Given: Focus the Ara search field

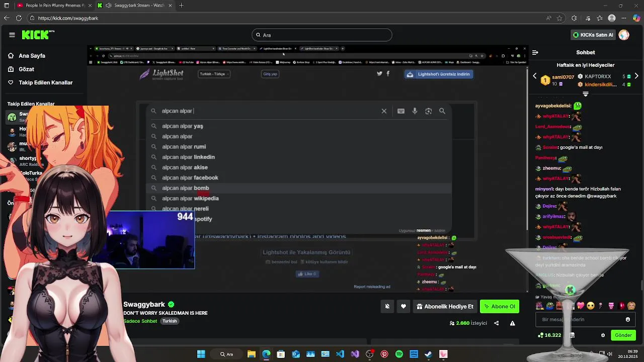Looking at the screenshot, I should coord(322,35).
